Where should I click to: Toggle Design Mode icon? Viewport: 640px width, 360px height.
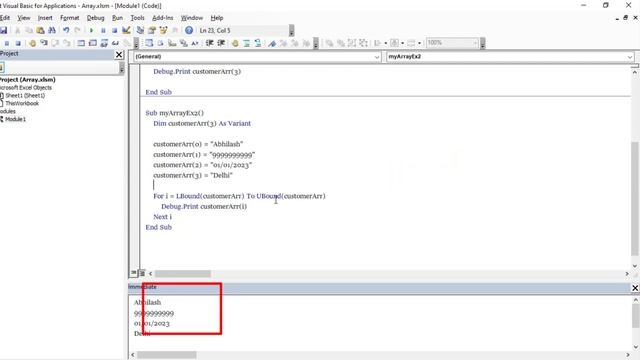(126, 31)
